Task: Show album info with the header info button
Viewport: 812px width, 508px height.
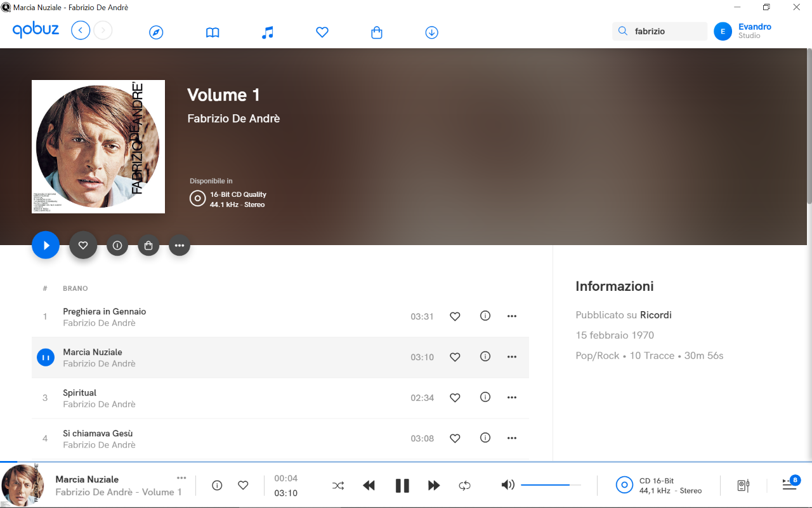Action: [x=117, y=245]
